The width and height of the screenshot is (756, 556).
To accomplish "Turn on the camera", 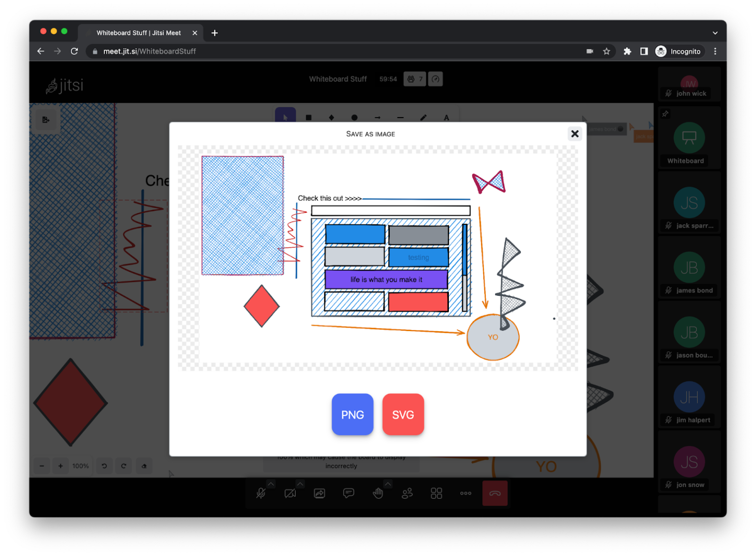I will (x=290, y=493).
